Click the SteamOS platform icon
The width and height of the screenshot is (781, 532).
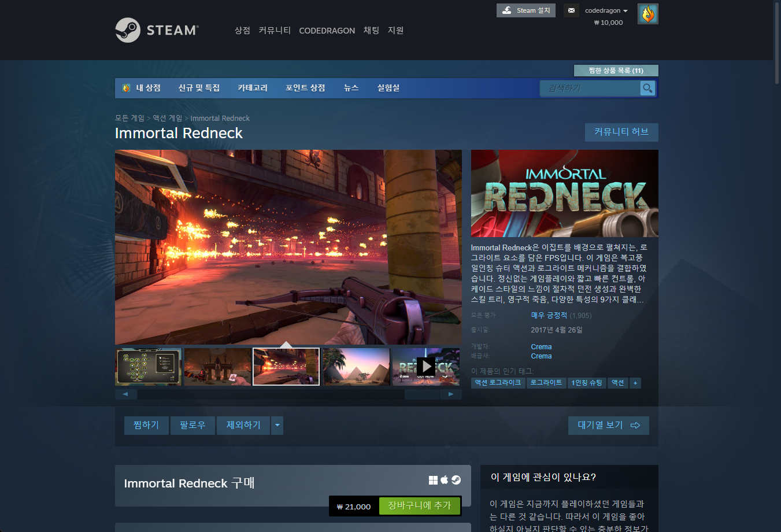(x=456, y=480)
